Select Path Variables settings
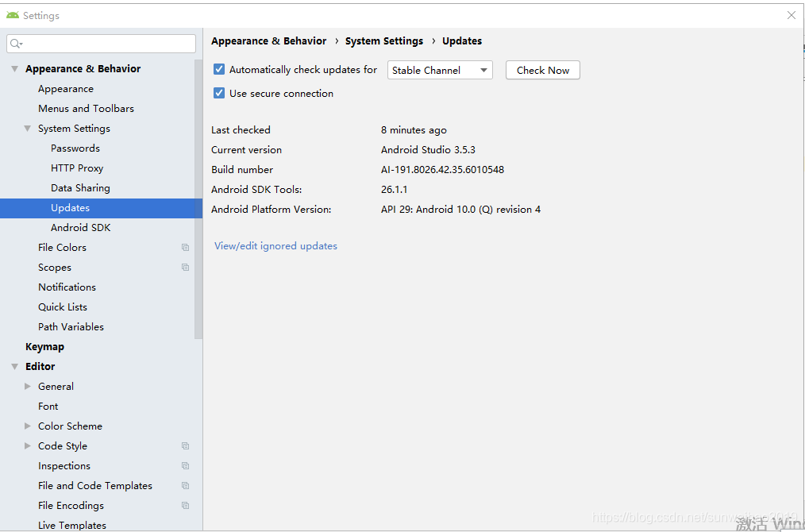Screen dimensions: 805x532 click(71, 327)
